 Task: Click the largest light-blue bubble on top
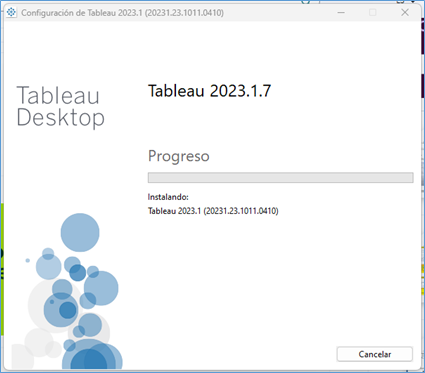coord(80,233)
